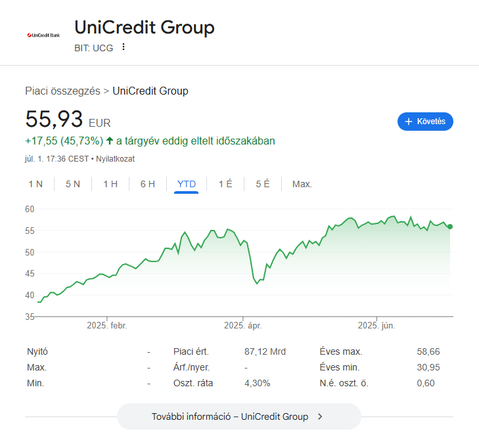This screenshot has width=479, height=448.
Task: Select the YTD tab
Action: pos(187,184)
